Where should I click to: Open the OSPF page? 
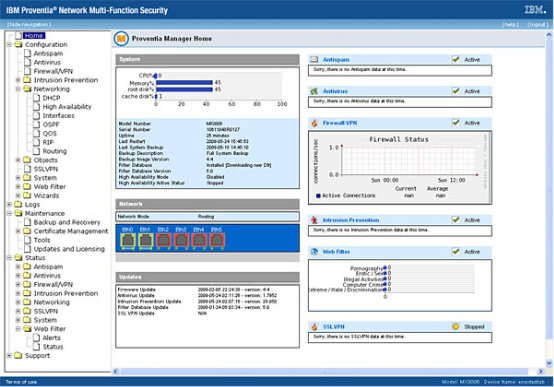pyautogui.click(x=51, y=124)
